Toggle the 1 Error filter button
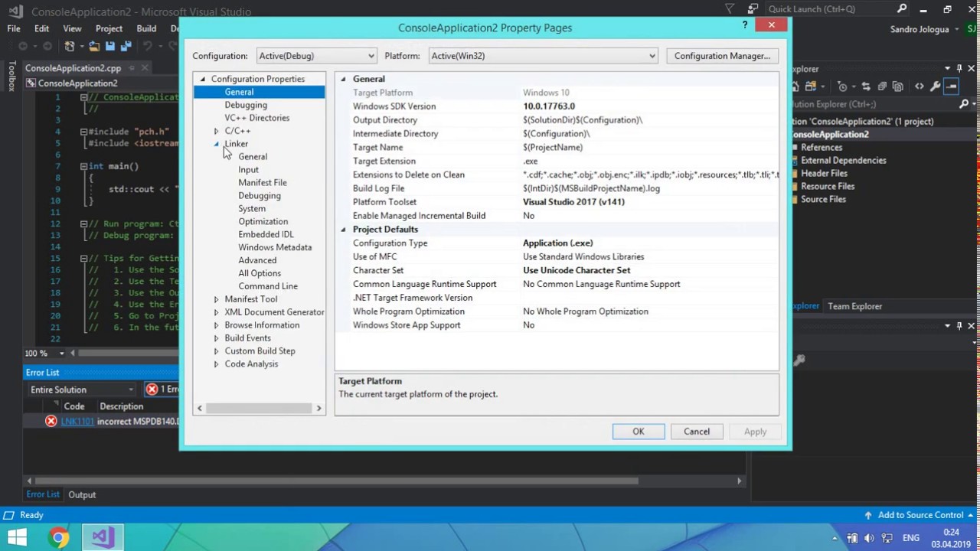980x551 pixels. (x=163, y=390)
